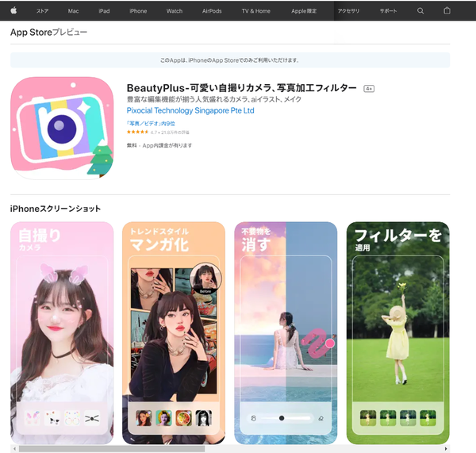Screen dimensions: 476x453
Task: View the 自撮りカメラ screenshot
Action: pos(62,332)
